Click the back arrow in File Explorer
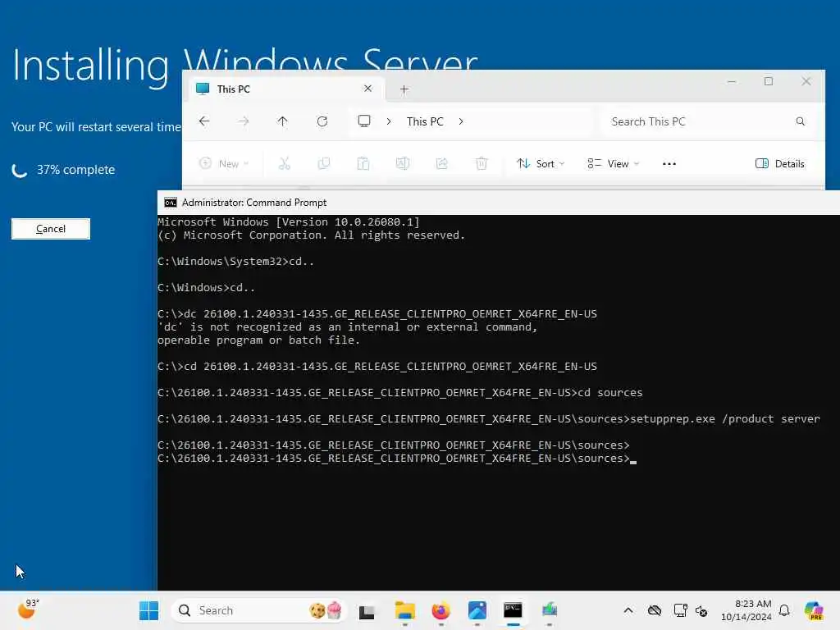 click(204, 121)
